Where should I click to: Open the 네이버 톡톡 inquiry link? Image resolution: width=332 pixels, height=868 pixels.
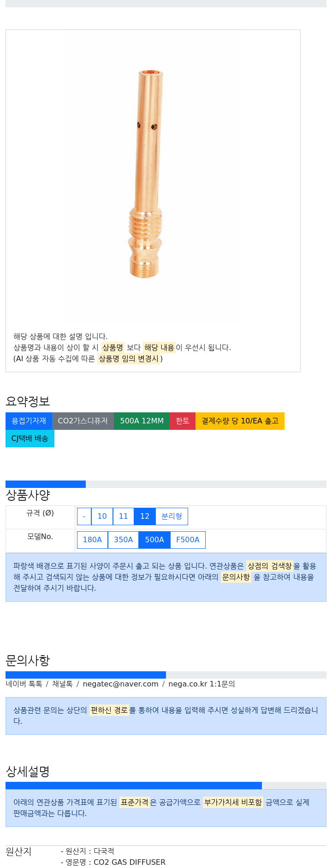coord(24,684)
